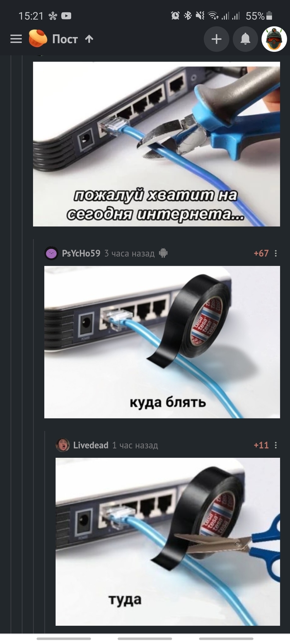290x644 pixels.
Task: Tap the Pikabu cupcake logo
Action: pos(38,38)
